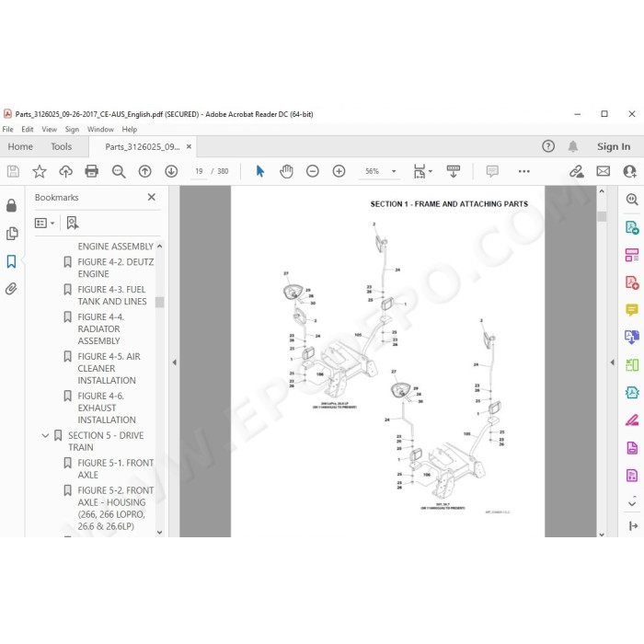Image resolution: width=644 pixels, height=644 pixels.
Task: Switch to the Tools tab
Action: [62, 146]
